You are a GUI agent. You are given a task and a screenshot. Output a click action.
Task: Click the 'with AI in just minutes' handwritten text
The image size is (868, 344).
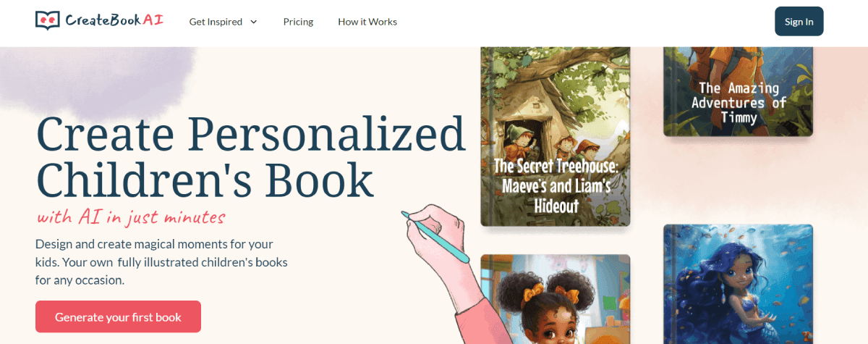point(131,217)
